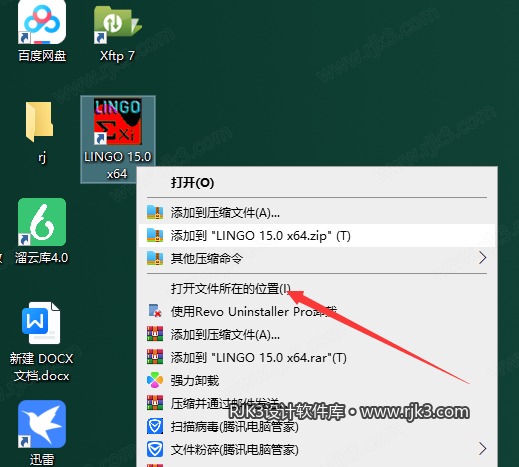Image resolution: width=519 pixels, height=467 pixels.
Task: Choose 打开文件所在的位置(I) menu entry
Action: pyautogui.click(x=317, y=288)
